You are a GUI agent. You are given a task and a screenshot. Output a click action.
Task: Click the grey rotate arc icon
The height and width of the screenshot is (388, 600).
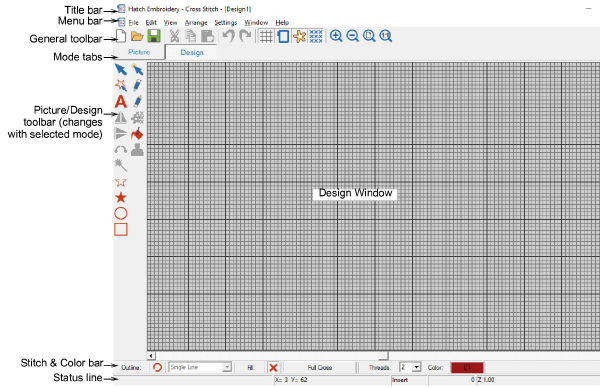[121, 150]
